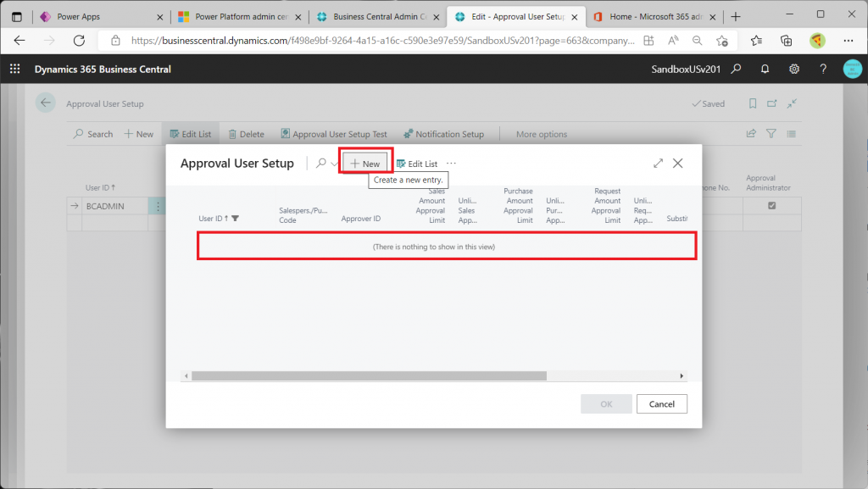Click the Sales Amount Approval Limit column header
868x489 pixels.
coord(431,206)
